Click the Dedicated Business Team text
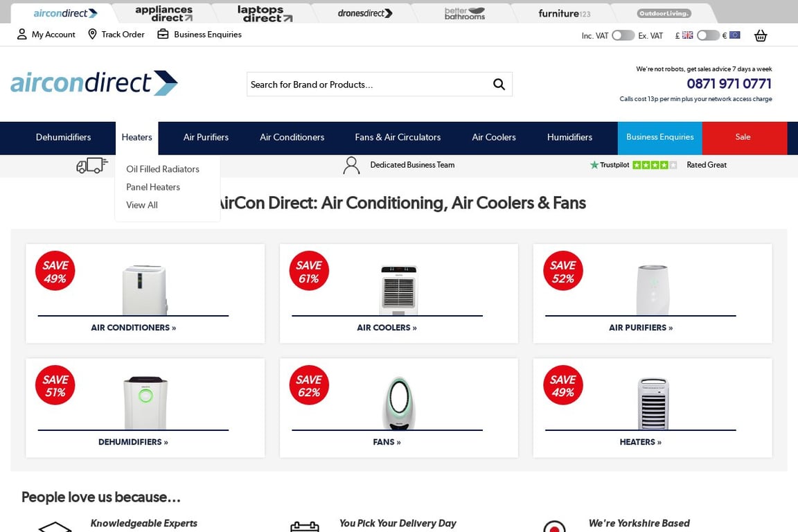The height and width of the screenshot is (532, 798). (x=412, y=165)
